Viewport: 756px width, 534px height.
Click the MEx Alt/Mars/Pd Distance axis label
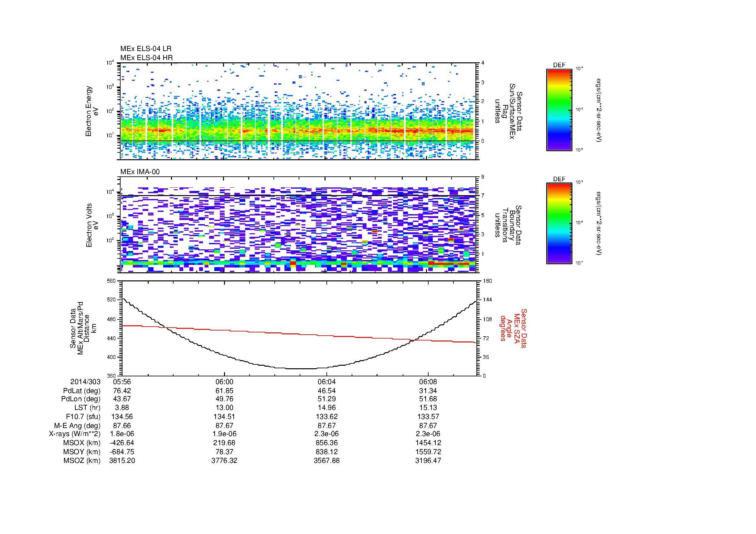pos(83,328)
